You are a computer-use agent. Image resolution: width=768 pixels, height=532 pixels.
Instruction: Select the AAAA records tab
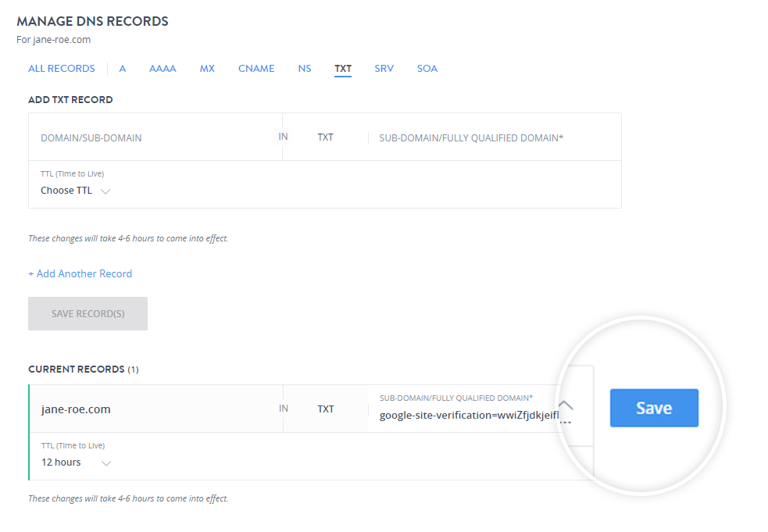pyautogui.click(x=163, y=69)
